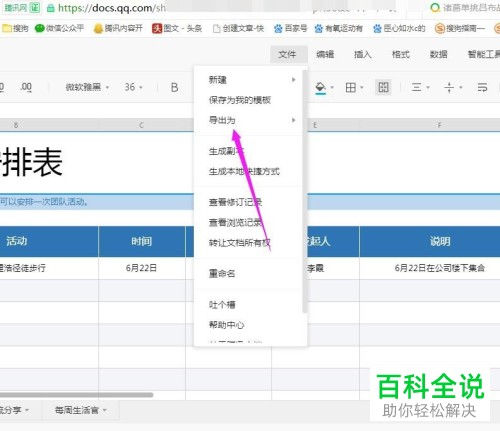Click the 腾讯网 certificate badge

[22, 8]
